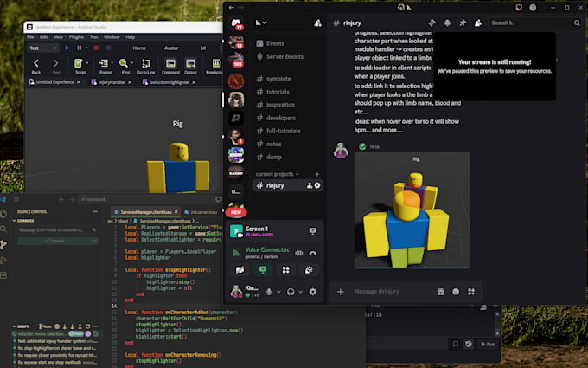Click the Script icon in Roblox Studio toolbar
The height and width of the screenshot is (368, 588).
point(79,66)
